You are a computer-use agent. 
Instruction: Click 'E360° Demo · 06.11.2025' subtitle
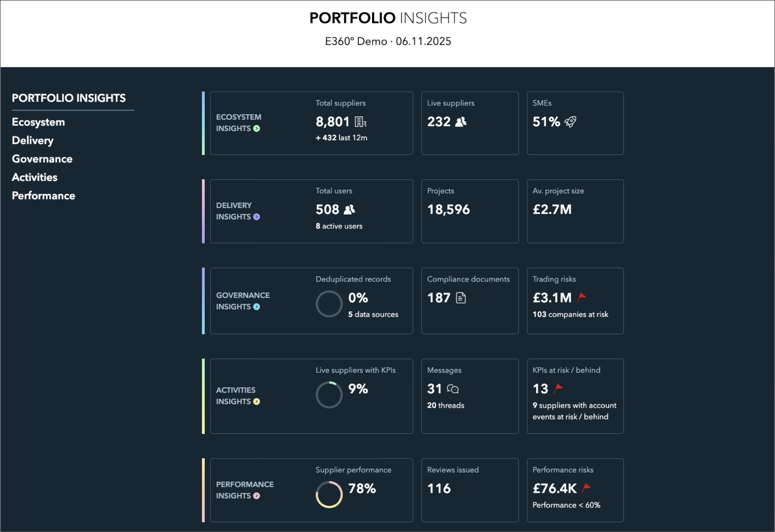tap(388, 41)
